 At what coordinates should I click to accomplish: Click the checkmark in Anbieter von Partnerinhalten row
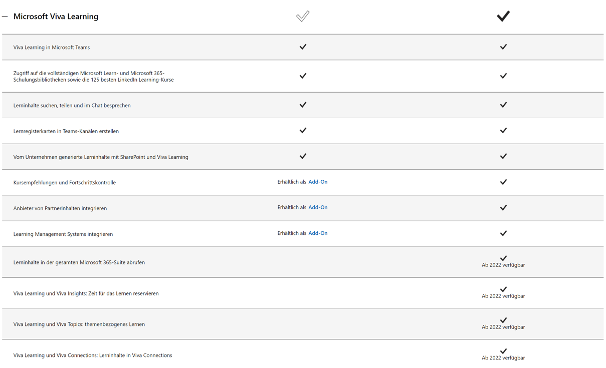coord(503,208)
